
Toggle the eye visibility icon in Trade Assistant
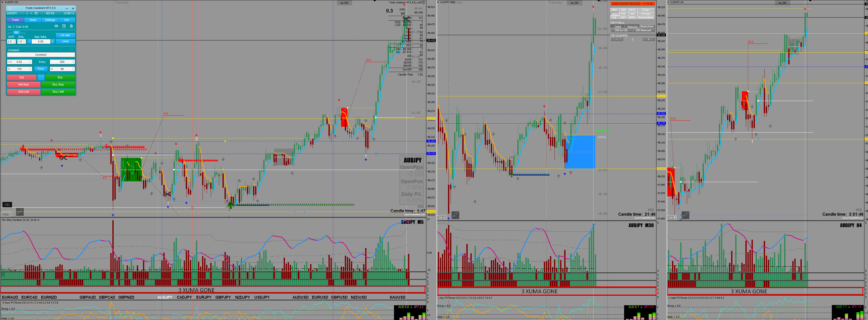pyautogui.click(x=56, y=26)
